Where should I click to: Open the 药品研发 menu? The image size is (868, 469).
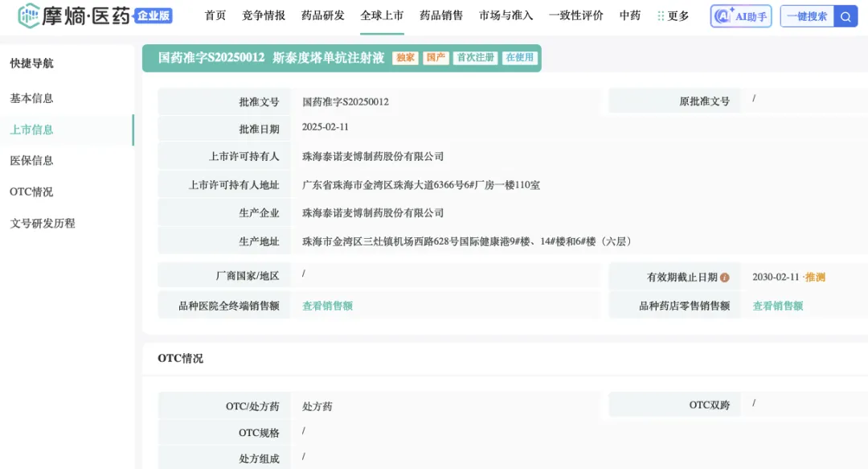[x=323, y=16]
